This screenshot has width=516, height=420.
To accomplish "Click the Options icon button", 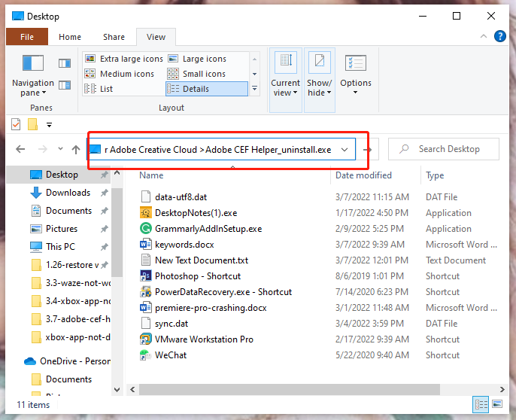I will pyautogui.click(x=355, y=63).
